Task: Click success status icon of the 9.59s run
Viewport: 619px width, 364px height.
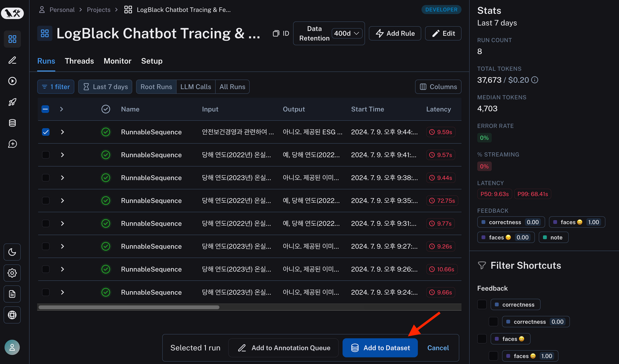Action: 106,132
